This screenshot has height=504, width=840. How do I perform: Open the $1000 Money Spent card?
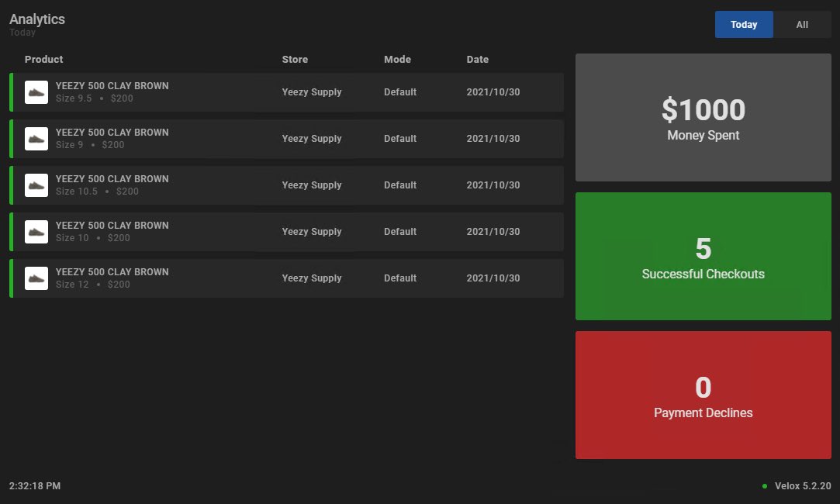pos(703,117)
